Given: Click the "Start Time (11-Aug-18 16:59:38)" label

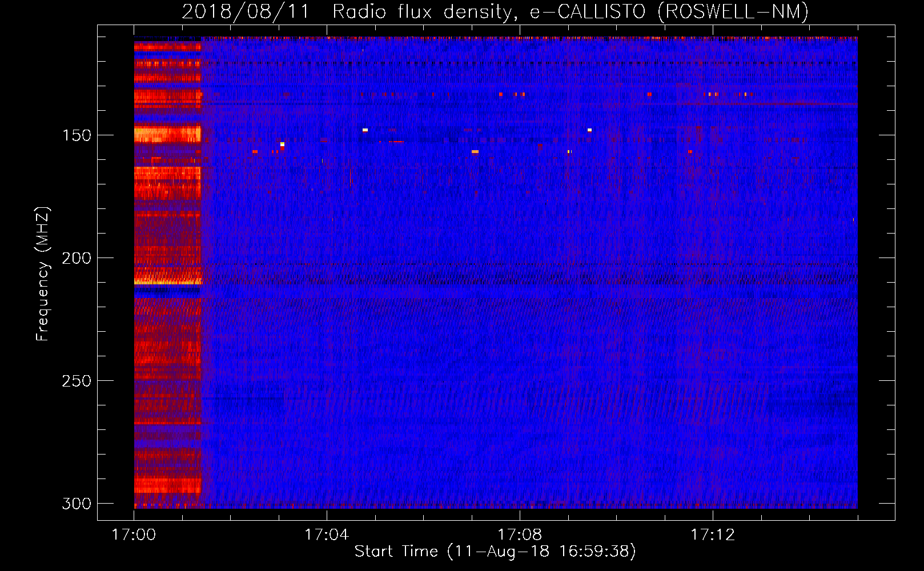Looking at the screenshot, I should tap(495, 552).
